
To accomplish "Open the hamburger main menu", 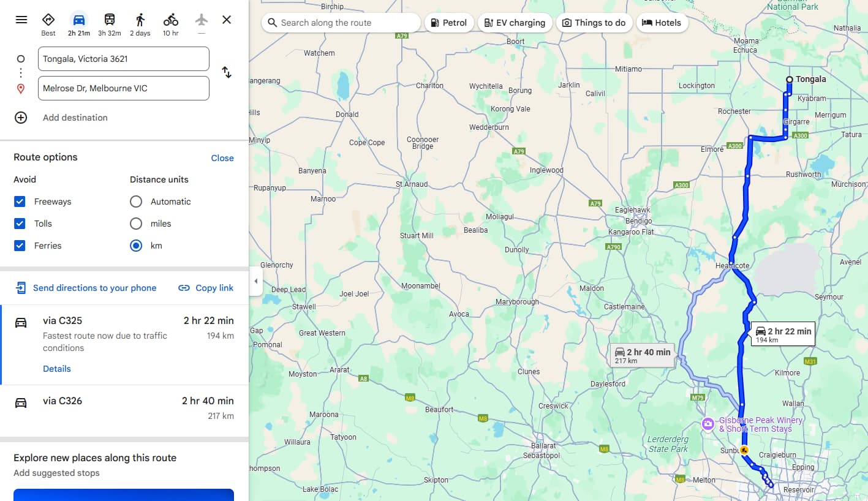I will point(21,20).
